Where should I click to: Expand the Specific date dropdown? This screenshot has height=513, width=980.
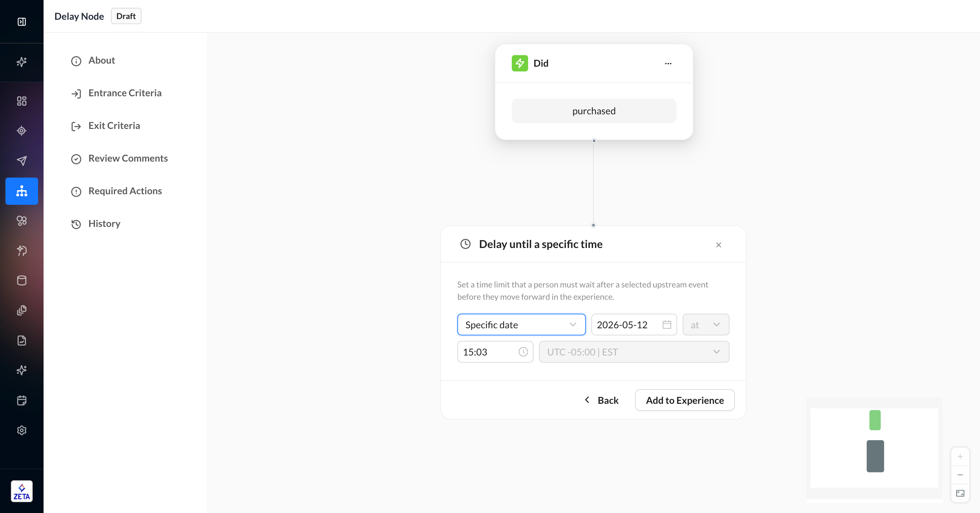tap(521, 325)
